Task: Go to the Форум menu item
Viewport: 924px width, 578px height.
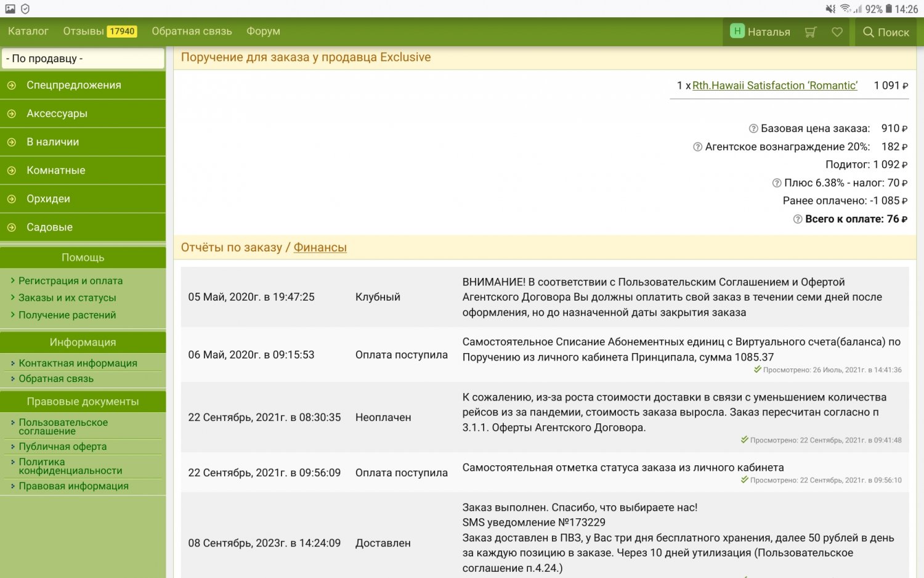Action: (263, 31)
